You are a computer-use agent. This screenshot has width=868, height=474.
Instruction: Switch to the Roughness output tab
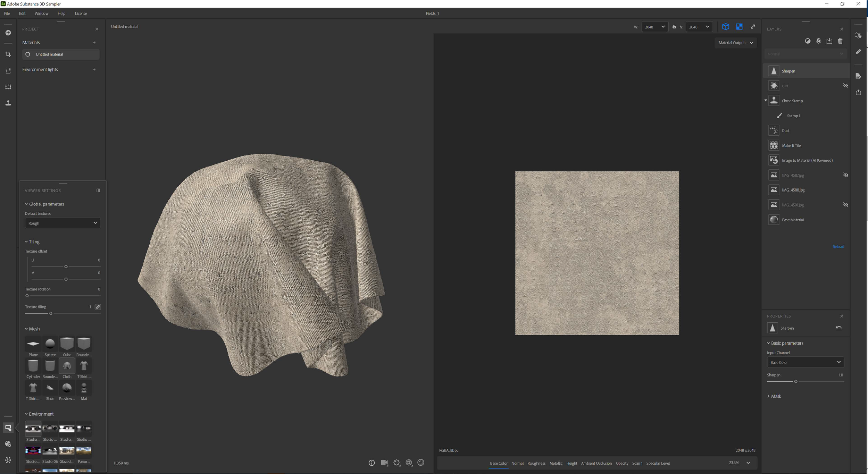coord(536,463)
